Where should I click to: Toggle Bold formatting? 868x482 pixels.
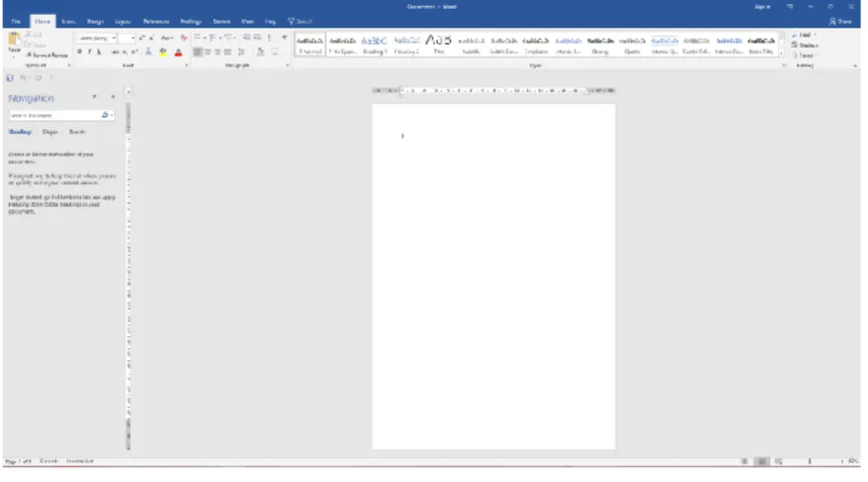[79, 52]
